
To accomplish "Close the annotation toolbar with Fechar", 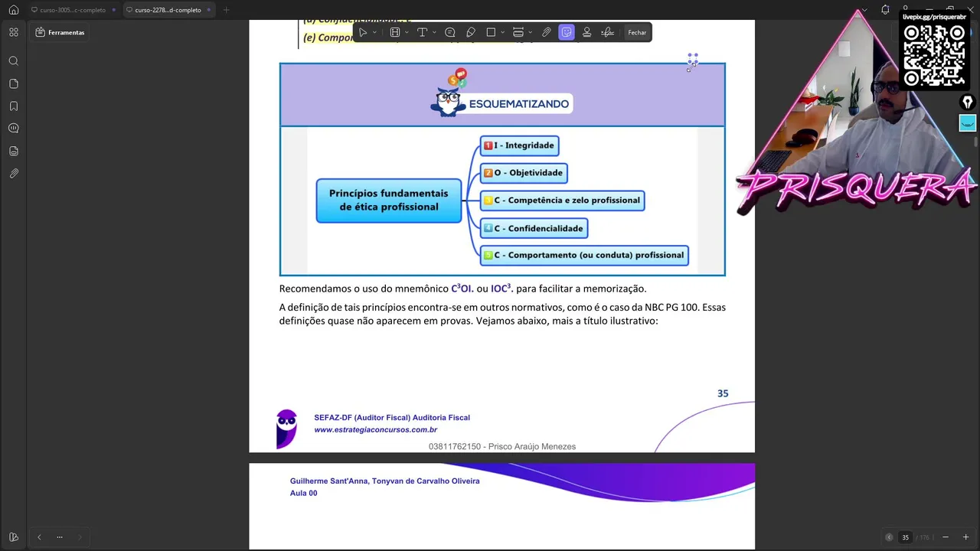I will point(637,32).
